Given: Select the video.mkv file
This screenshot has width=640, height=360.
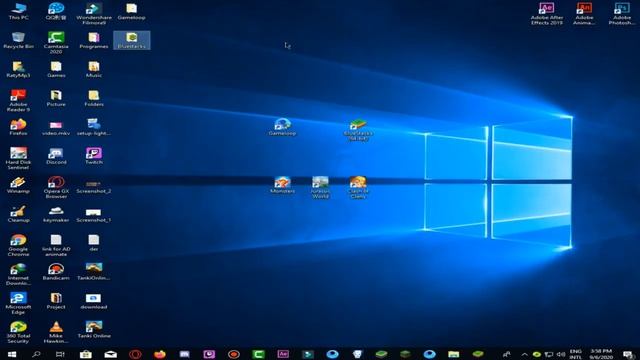Looking at the screenshot, I should tap(56, 127).
